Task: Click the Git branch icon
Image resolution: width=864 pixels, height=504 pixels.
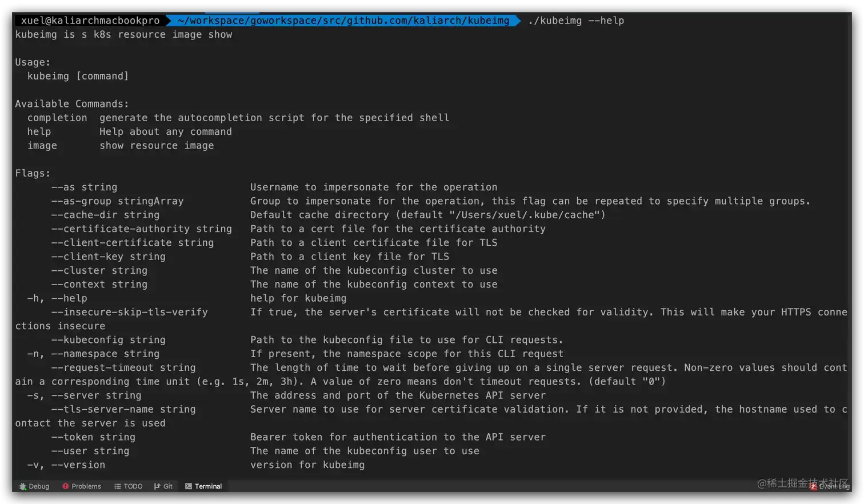Action: pyautogui.click(x=157, y=486)
